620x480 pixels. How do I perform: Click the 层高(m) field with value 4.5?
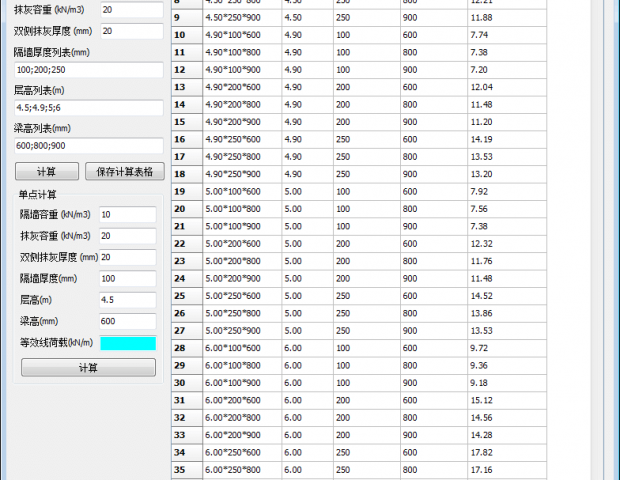pos(127,300)
